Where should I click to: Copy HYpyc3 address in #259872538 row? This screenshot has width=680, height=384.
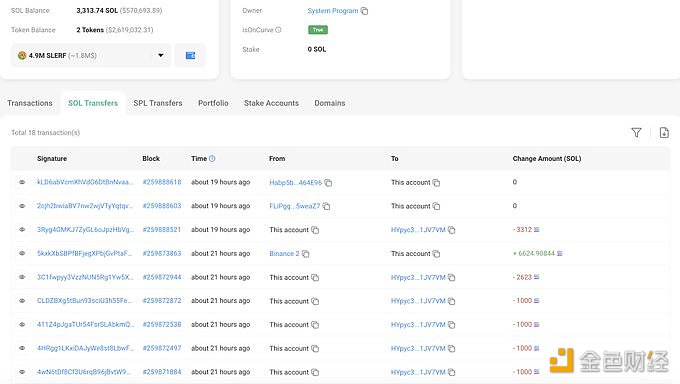pos(451,325)
